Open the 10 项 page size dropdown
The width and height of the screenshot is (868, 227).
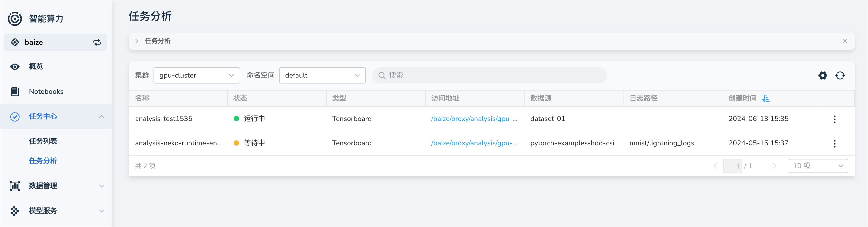tap(818, 166)
